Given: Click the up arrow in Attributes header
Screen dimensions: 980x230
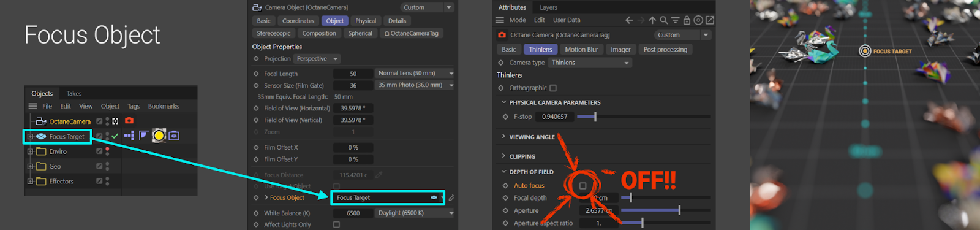Looking at the screenshot, I should [652, 20].
